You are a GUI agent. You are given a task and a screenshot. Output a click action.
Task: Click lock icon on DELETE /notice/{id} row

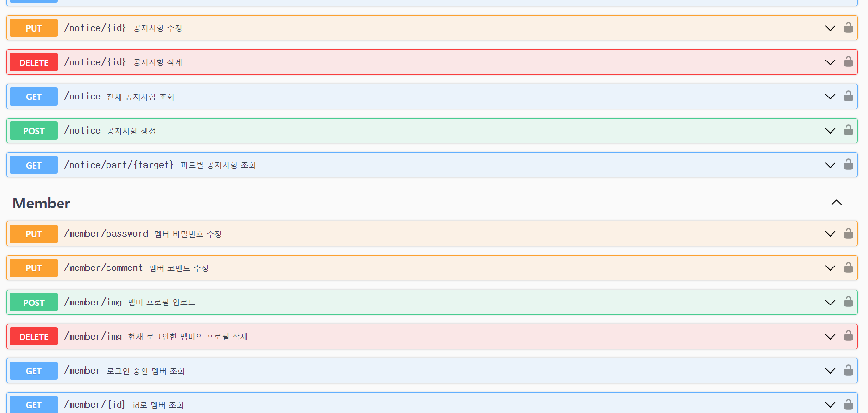(848, 61)
